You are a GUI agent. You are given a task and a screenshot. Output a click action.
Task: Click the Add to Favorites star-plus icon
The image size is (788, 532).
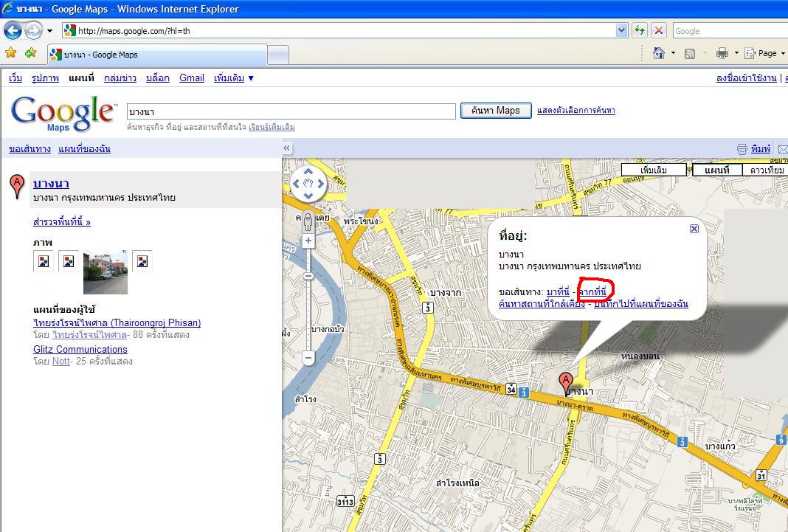[x=31, y=52]
